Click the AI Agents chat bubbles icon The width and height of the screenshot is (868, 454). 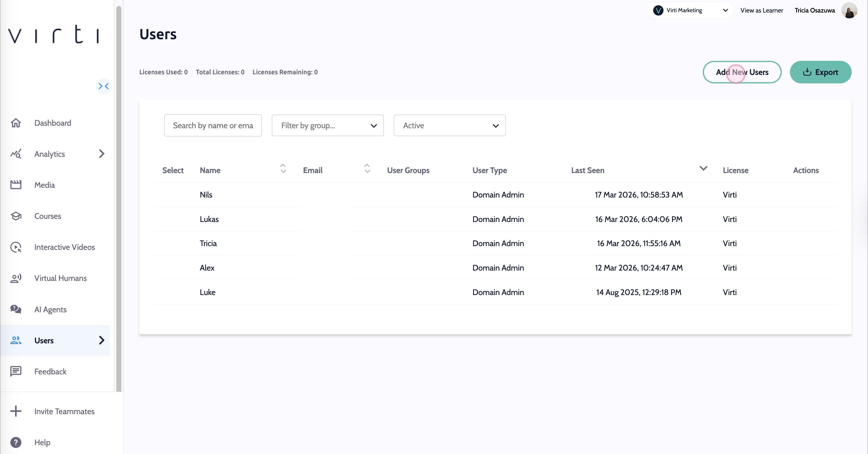point(16,309)
